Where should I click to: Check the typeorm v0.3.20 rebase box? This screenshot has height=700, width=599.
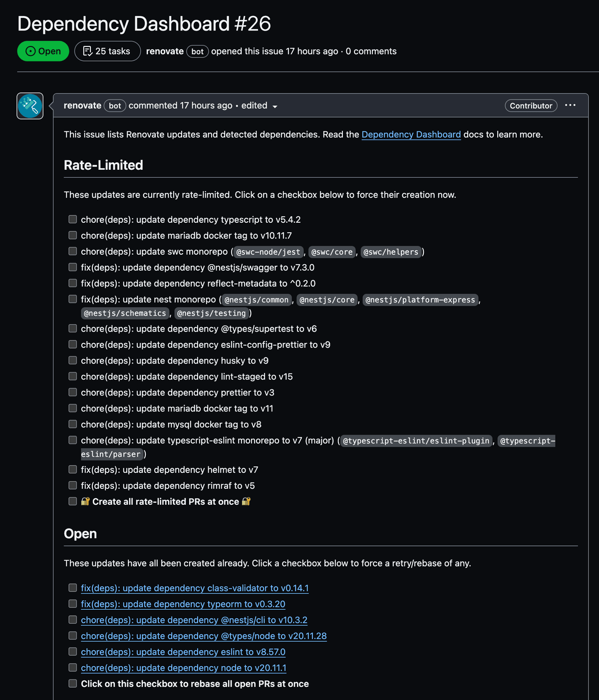tap(72, 604)
